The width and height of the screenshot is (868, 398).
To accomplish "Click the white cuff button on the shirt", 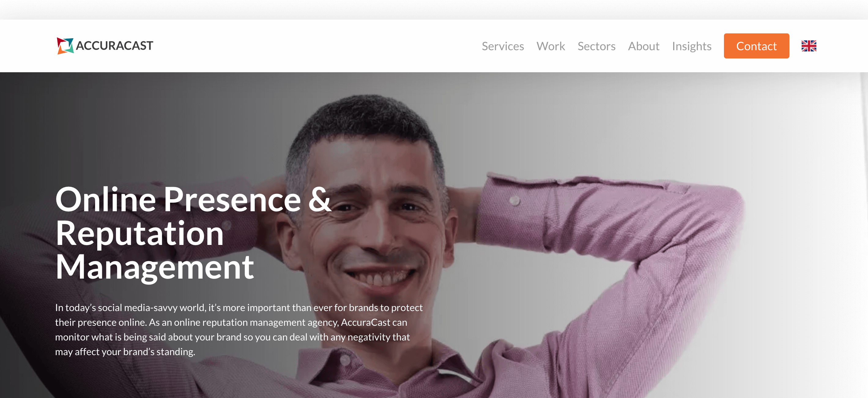I will [514, 201].
